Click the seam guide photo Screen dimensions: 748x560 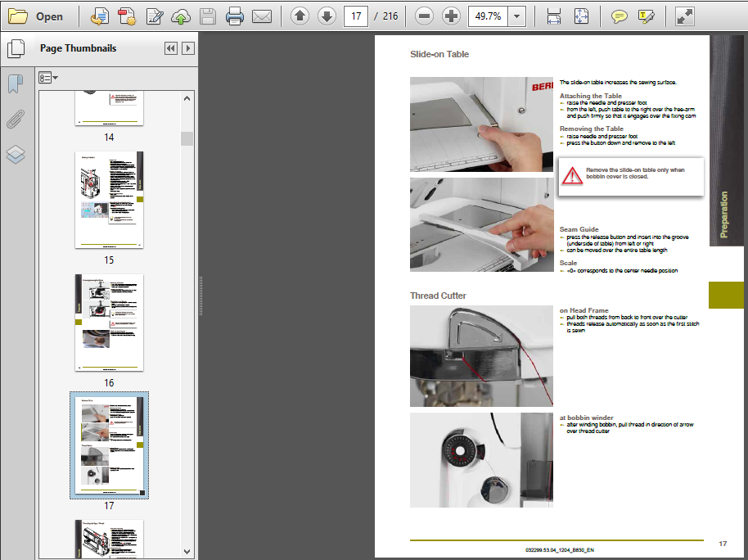[482, 225]
